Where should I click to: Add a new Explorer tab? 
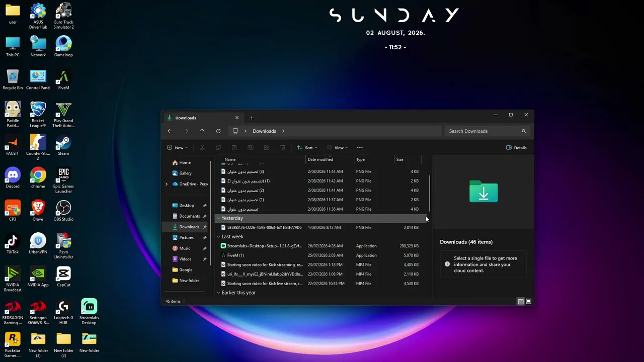tap(252, 118)
